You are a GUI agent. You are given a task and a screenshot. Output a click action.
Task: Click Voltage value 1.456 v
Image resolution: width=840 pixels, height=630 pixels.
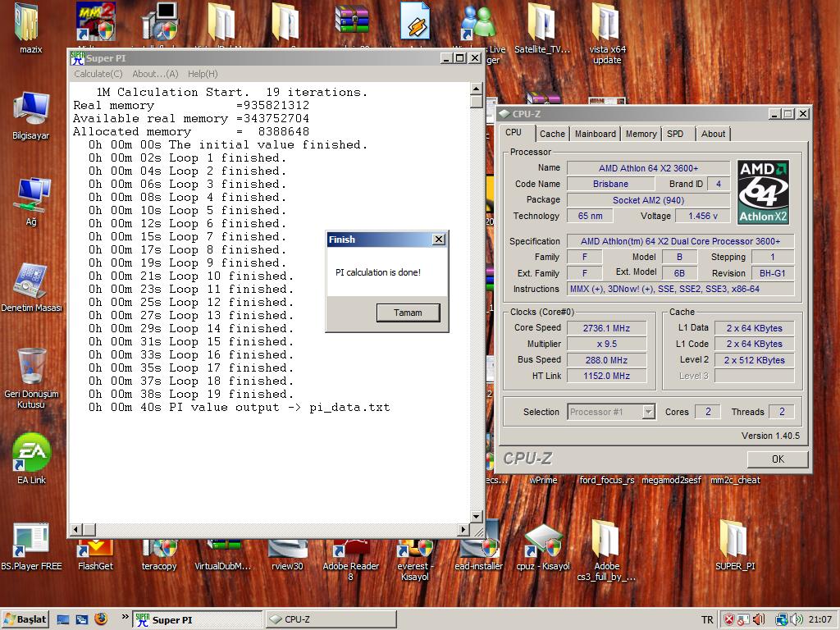tap(703, 216)
